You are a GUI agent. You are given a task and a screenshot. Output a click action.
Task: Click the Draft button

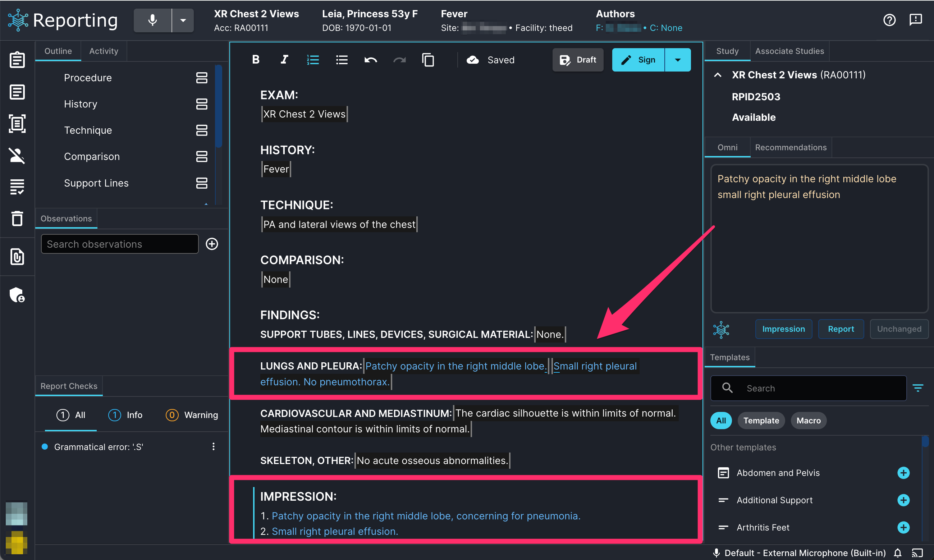(x=578, y=60)
